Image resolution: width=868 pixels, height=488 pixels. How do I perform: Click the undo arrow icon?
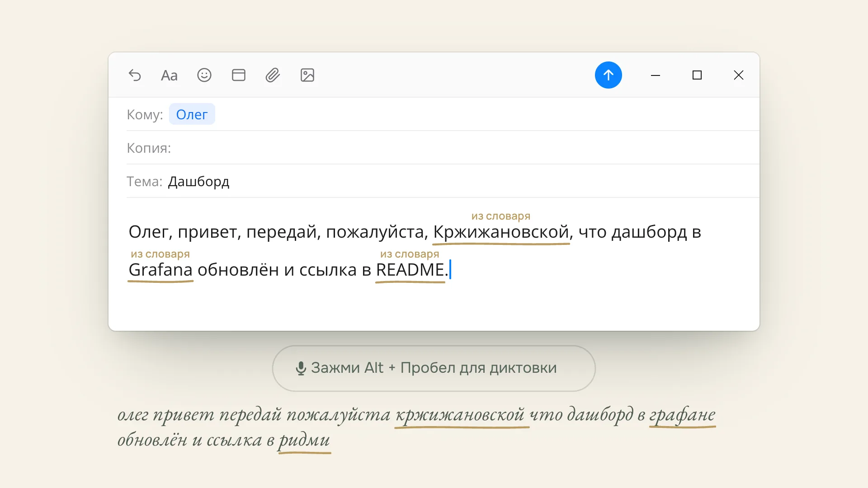[x=135, y=75]
